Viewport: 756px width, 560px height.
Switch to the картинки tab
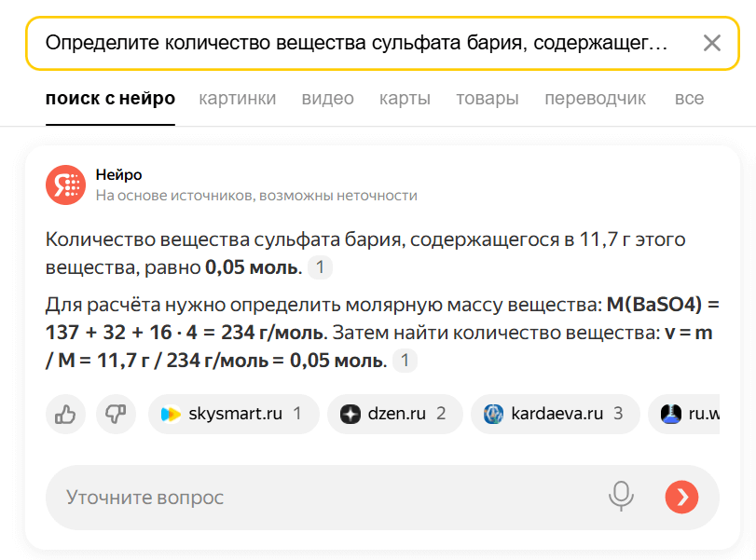237,99
